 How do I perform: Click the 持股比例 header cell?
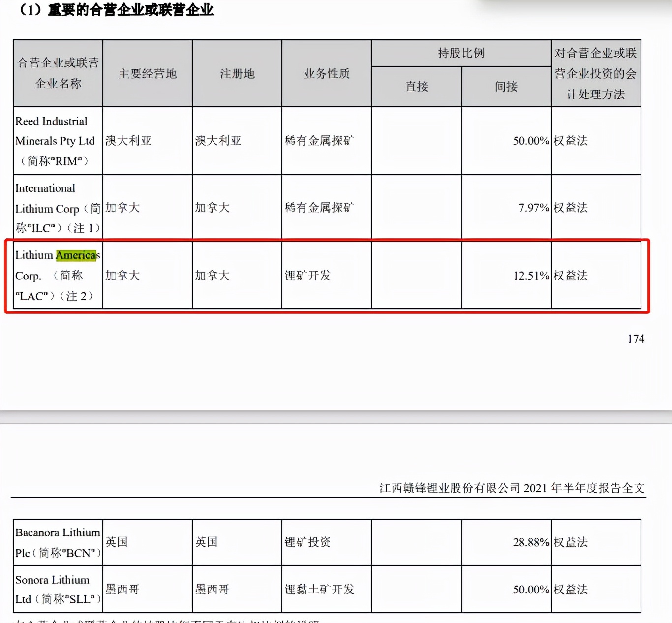click(x=461, y=53)
